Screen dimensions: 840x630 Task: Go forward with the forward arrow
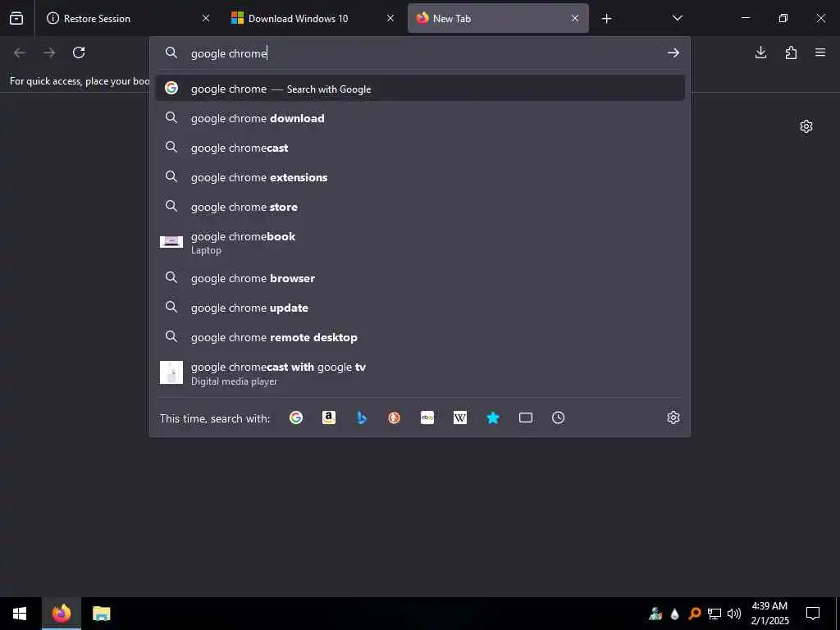[49, 52]
